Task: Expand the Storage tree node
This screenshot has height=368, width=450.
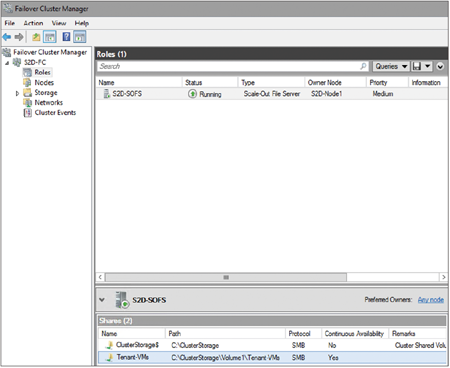Action: [17, 93]
